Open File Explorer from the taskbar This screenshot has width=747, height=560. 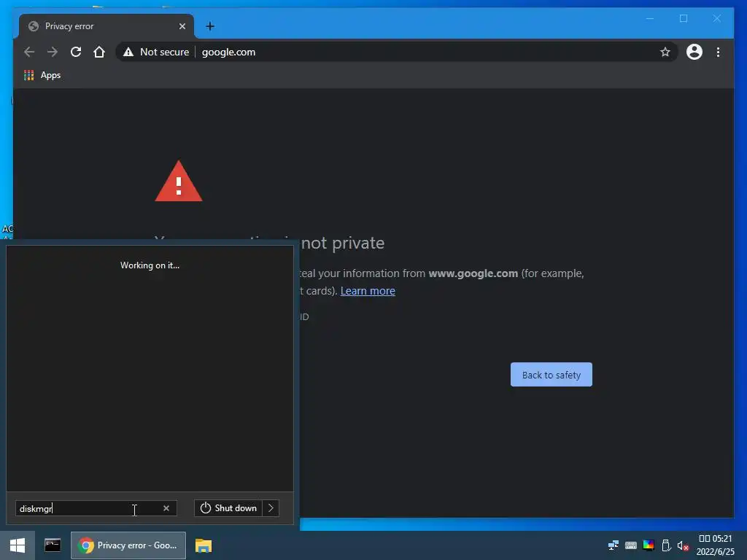tap(204, 545)
